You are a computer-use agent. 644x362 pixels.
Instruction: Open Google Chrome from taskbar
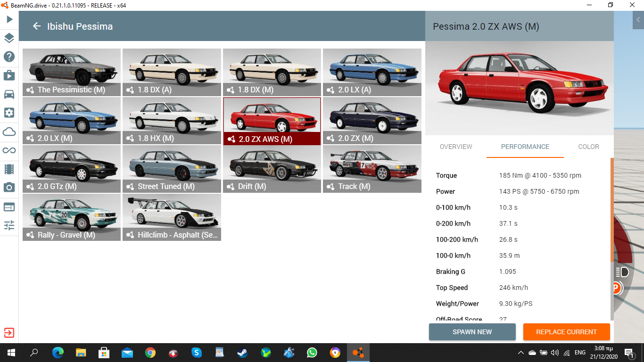150,353
